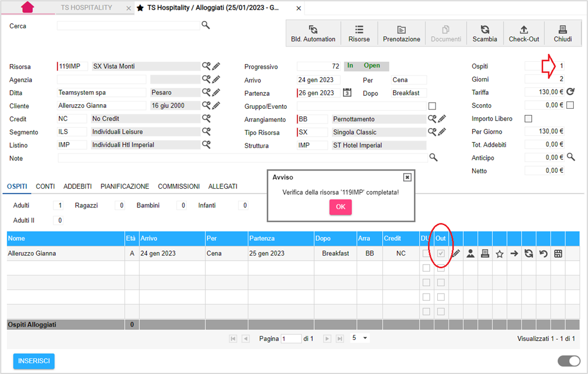Screen dimensions: 588x374
Task: Go to next page in pager
Action: (x=327, y=339)
